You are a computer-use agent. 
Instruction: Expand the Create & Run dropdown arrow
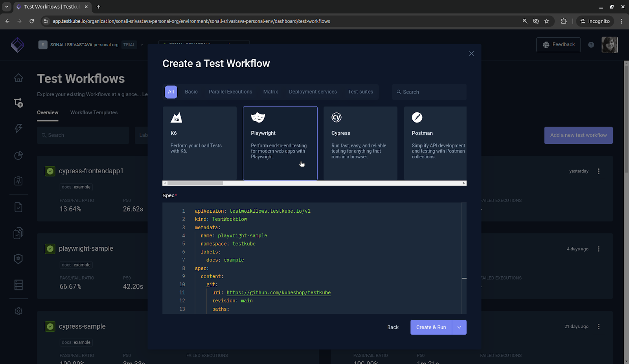[x=459, y=327]
